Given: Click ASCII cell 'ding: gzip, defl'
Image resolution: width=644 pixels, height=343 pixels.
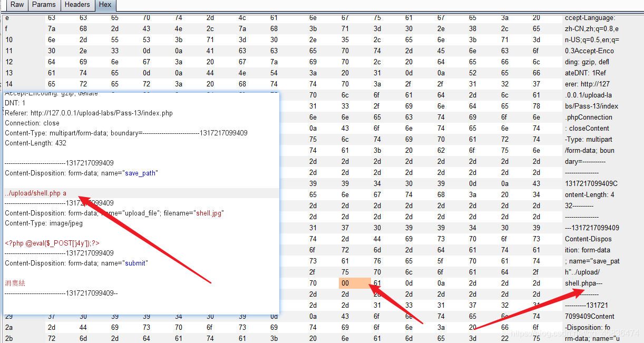Looking at the screenshot, I should (587, 62).
